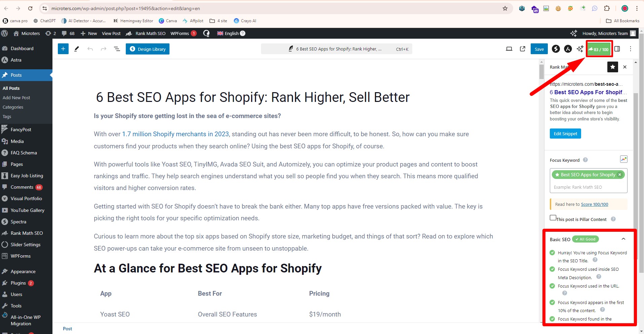Open Categories under Posts
Image resolution: width=644 pixels, height=334 pixels.
(13, 107)
